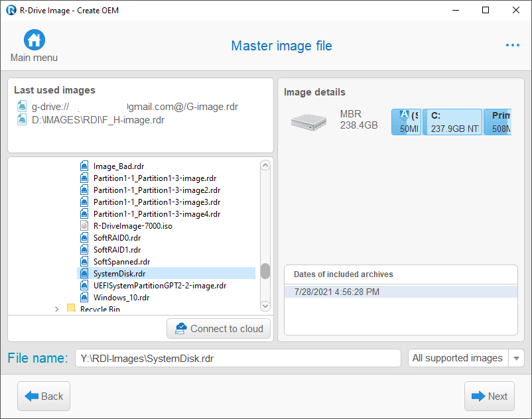Click the Main menu home icon
This screenshot has height=419, width=532.
click(34, 40)
